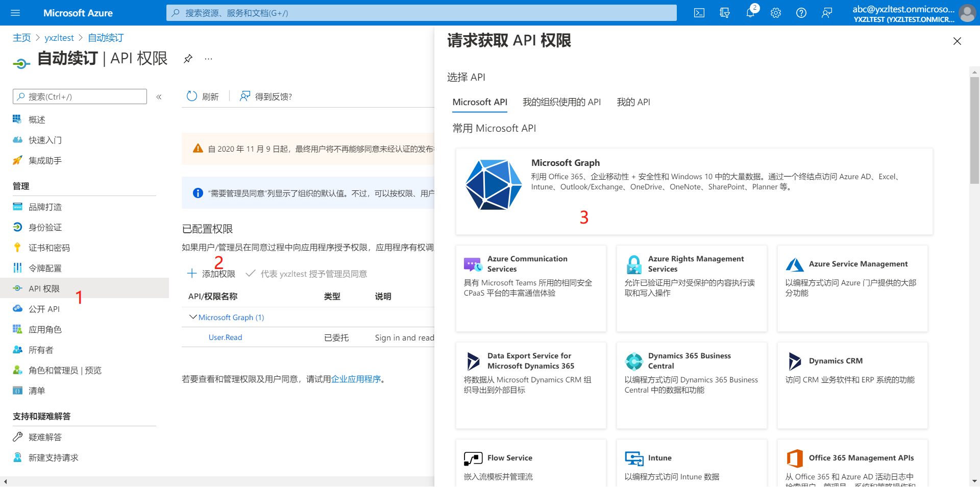This screenshot has width=980, height=487.
Task: Open 证书和密码 in the sidebar
Action: click(x=49, y=248)
